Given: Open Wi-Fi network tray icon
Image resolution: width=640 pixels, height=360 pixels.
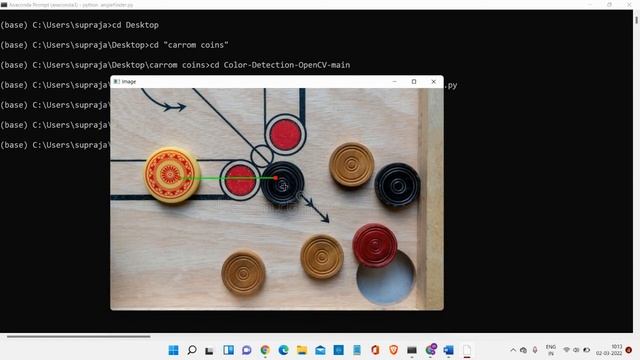Looking at the screenshot, I should 567,350.
